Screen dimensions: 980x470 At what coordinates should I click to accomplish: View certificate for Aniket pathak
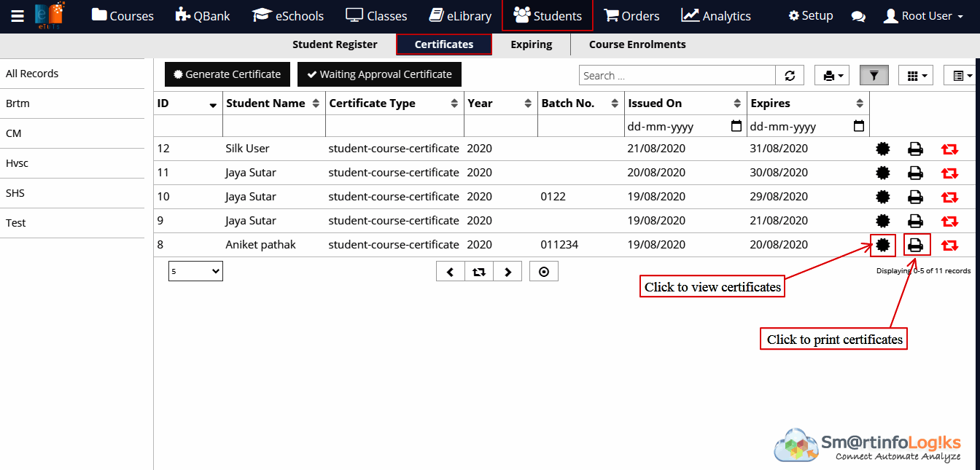(883, 245)
